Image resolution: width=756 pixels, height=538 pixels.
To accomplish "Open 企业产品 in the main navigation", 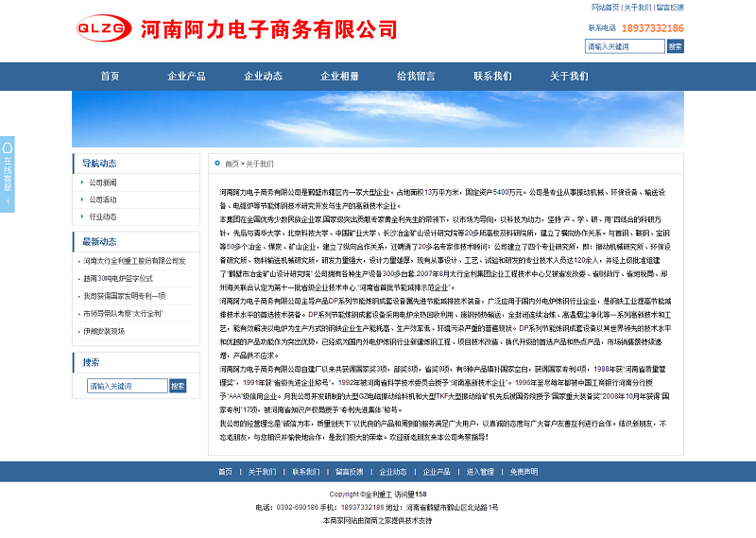I will point(186,77).
